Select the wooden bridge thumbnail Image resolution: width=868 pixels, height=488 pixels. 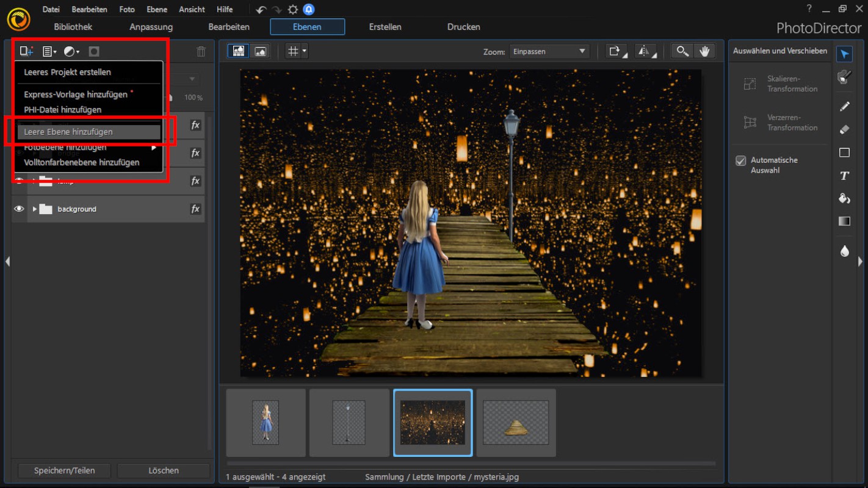pos(516,423)
